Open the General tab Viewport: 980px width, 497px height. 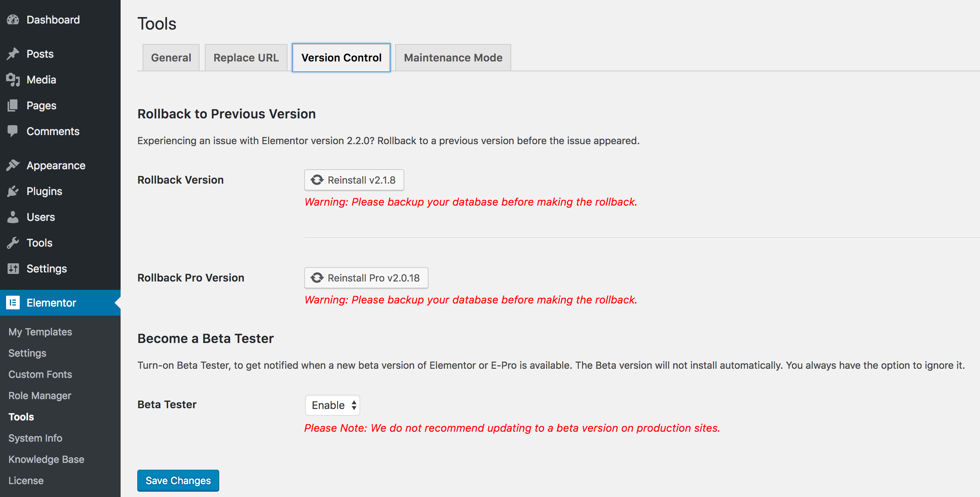tap(171, 57)
